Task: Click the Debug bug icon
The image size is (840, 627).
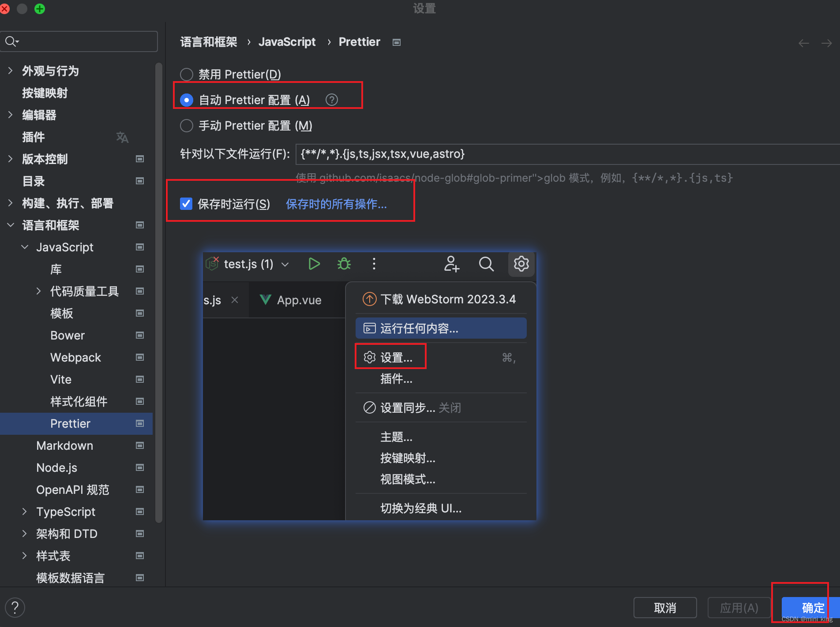Action: [x=344, y=264]
